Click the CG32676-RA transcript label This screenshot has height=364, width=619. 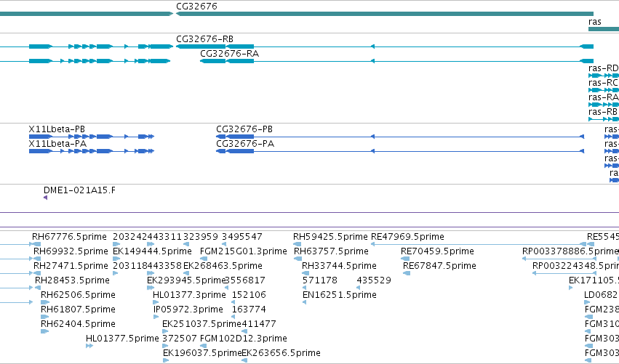(x=229, y=54)
